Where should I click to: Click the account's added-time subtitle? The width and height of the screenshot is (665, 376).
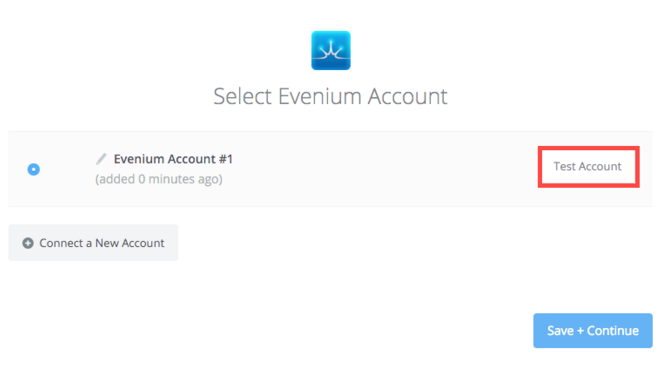tap(159, 179)
